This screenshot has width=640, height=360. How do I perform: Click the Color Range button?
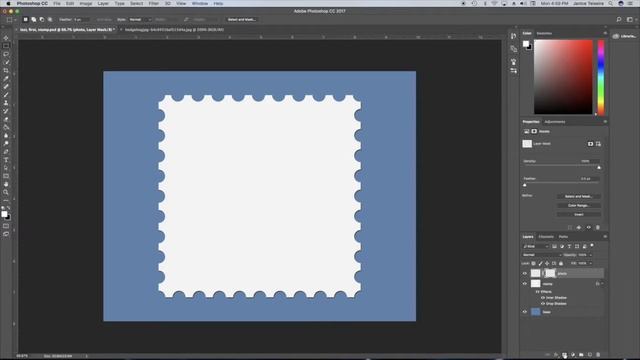578,205
